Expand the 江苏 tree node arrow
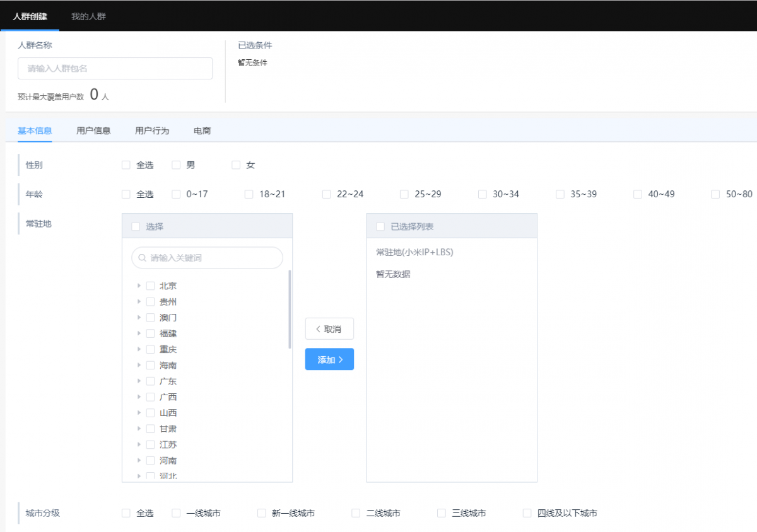 pyautogui.click(x=139, y=444)
